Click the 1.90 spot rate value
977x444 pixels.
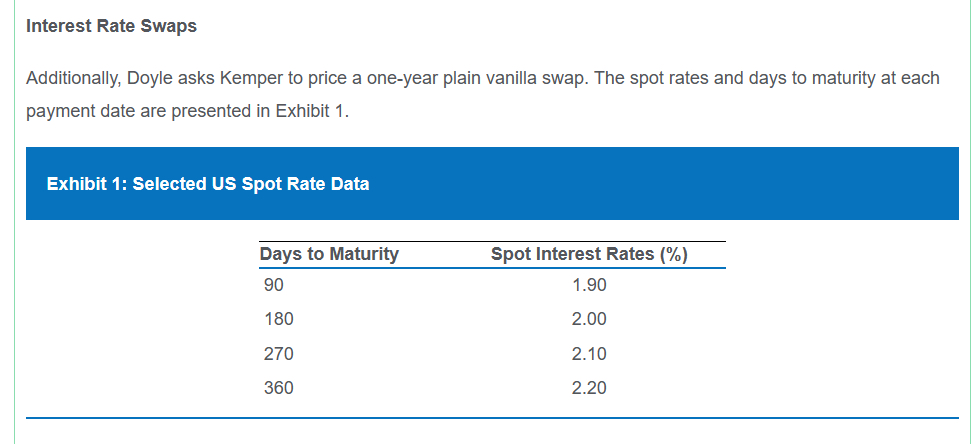pos(589,285)
